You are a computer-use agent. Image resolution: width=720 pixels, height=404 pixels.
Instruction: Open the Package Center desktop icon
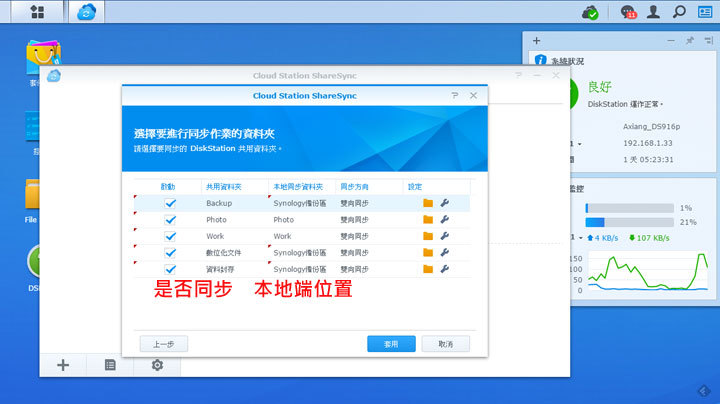point(44,57)
